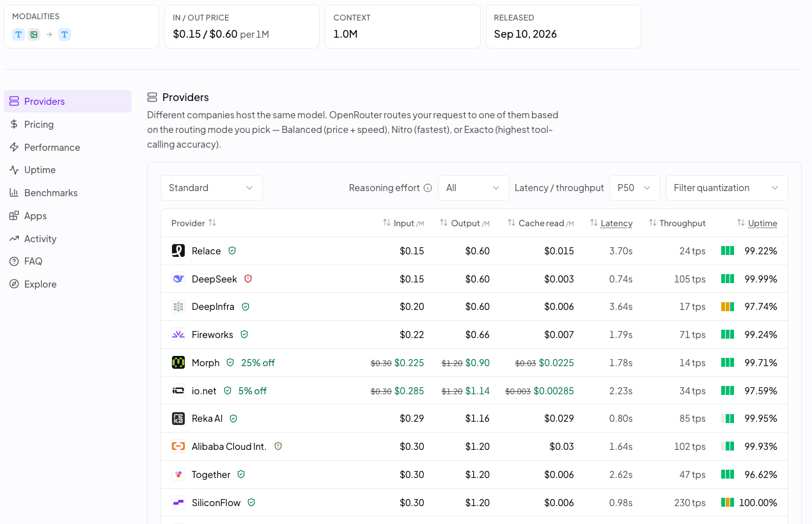Sort table by Cache read column

coord(540,223)
